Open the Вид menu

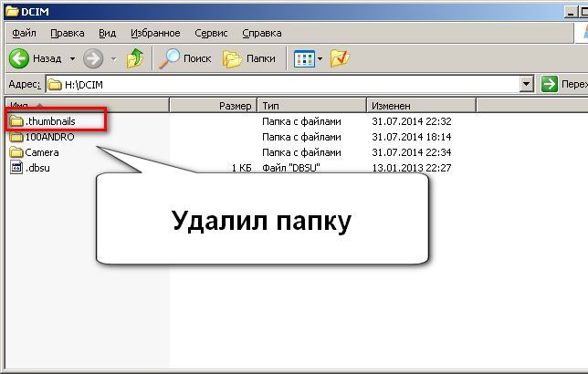coord(107,33)
